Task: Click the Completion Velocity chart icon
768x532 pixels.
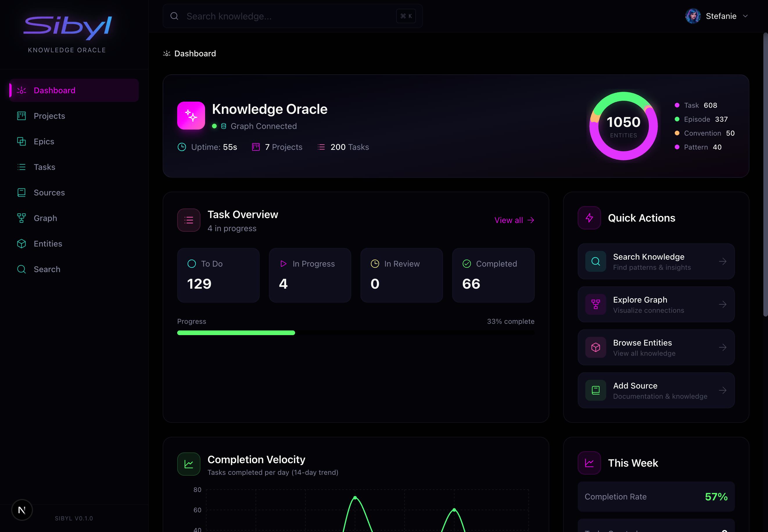Action: [x=189, y=464]
